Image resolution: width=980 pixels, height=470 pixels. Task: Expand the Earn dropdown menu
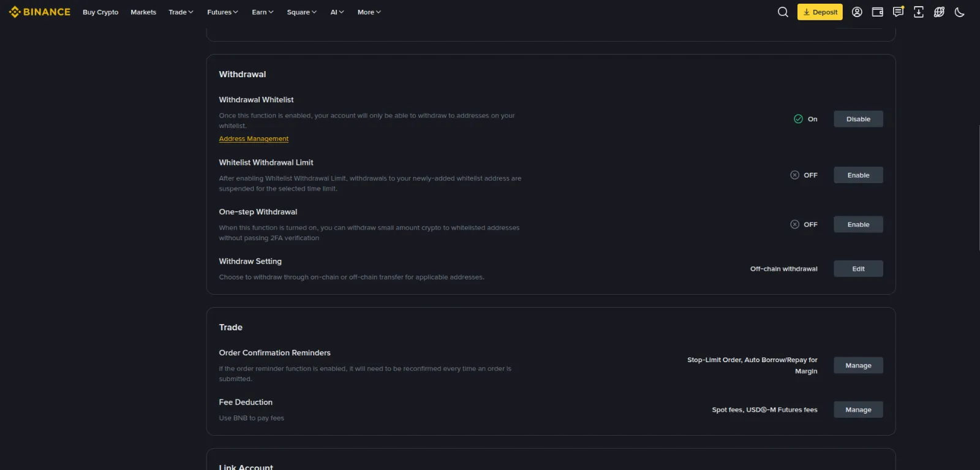263,12
